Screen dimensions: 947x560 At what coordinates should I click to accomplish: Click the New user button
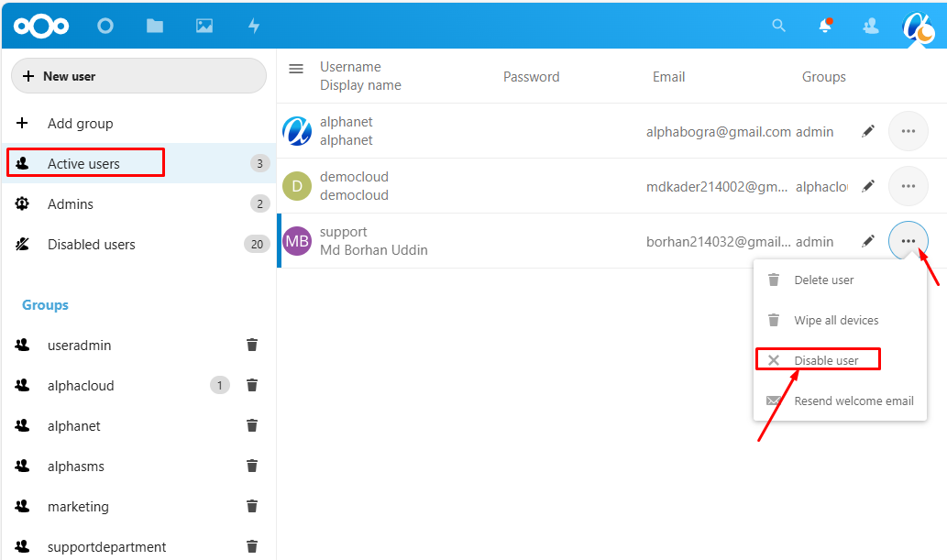[x=138, y=76]
